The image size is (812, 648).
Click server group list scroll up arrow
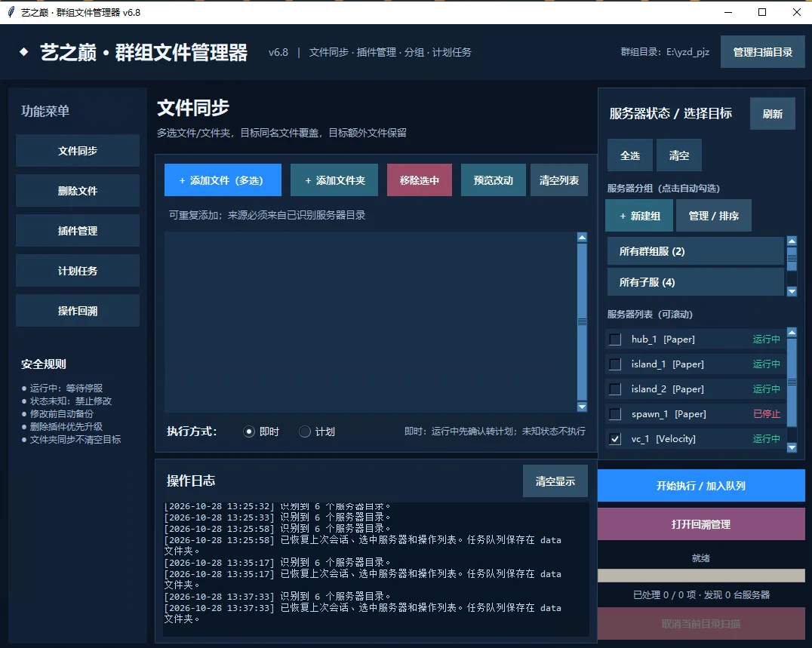click(792, 241)
